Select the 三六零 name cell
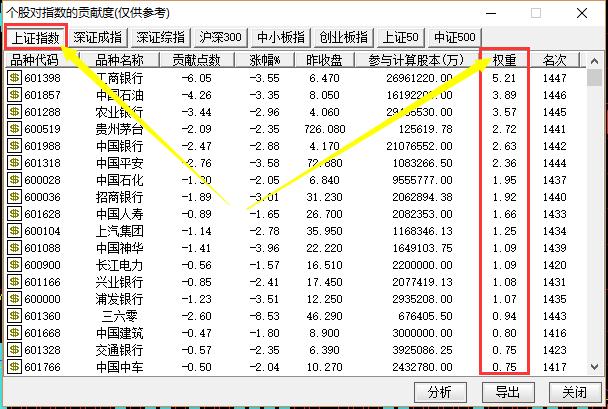The image size is (608, 409). pos(119,316)
